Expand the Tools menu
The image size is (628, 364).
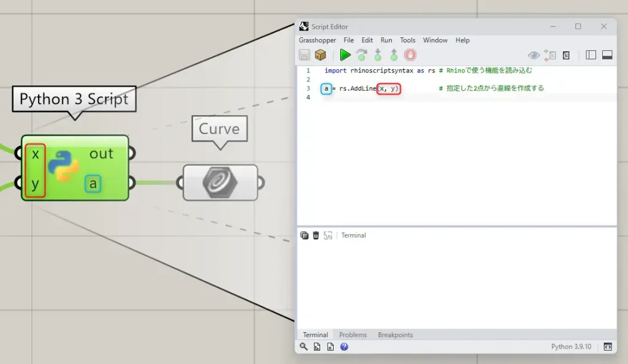(x=408, y=40)
